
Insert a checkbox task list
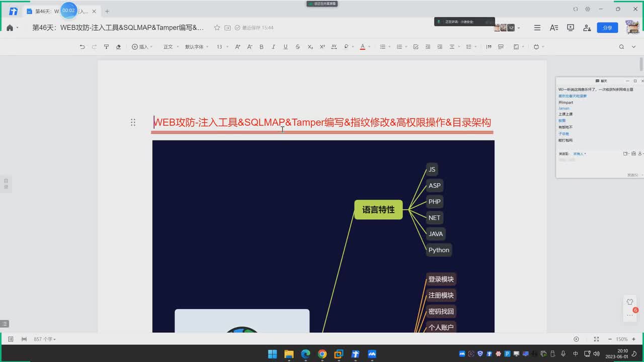pyautogui.click(x=416, y=47)
